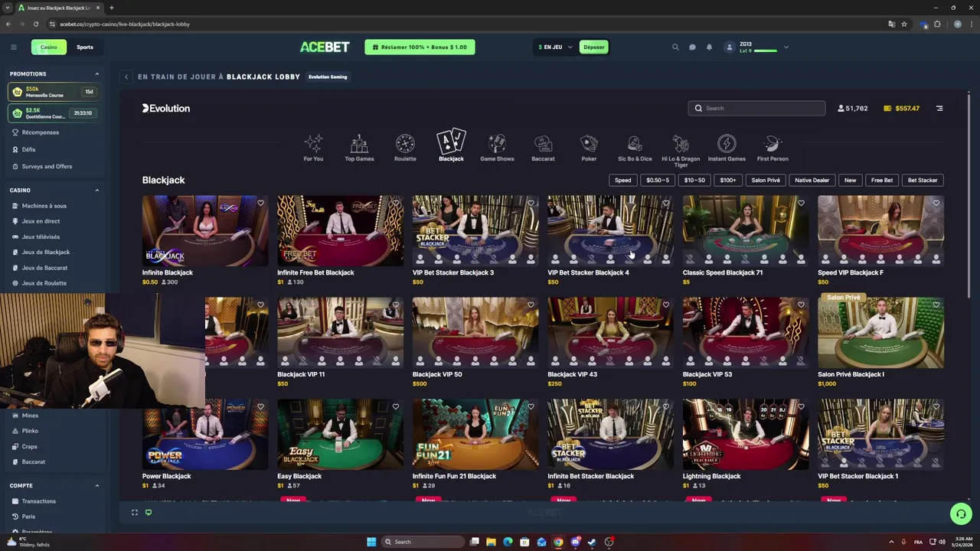Favorite Easy Blackjack heart icon
This screenshot has width=980, height=551.
[x=396, y=406]
